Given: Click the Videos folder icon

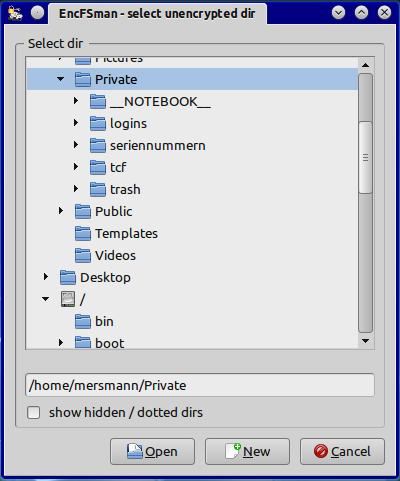Looking at the screenshot, I should click(83, 255).
